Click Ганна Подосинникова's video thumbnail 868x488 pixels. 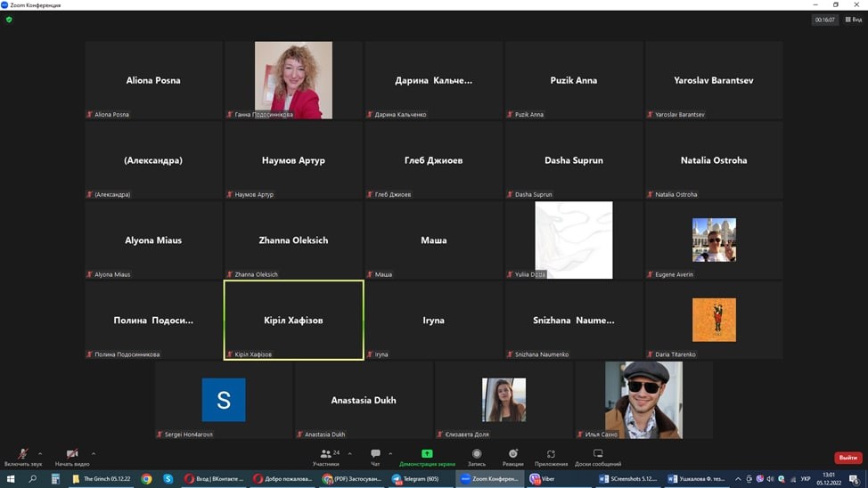[293, 79]
